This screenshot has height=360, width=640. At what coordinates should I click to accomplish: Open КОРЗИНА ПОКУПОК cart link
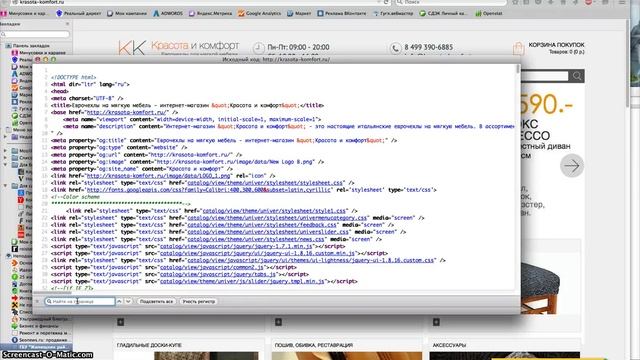pos(556,45)
